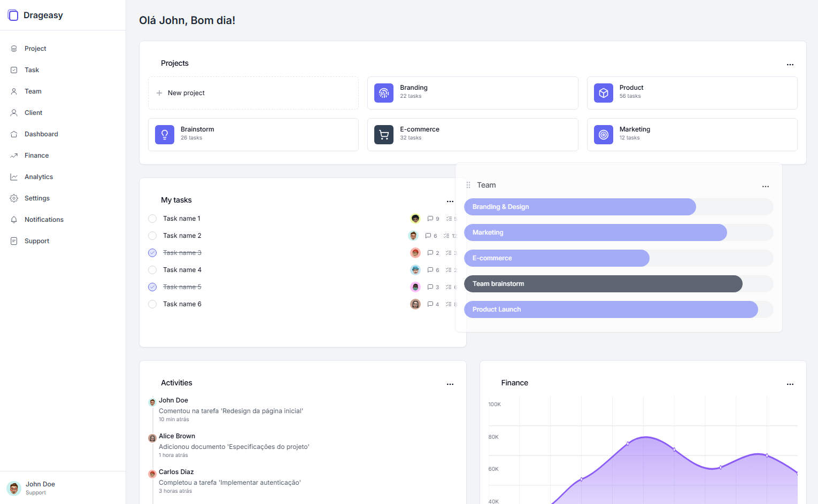Click the E-commerce shopping cart icon

click(x=383, y=134)
